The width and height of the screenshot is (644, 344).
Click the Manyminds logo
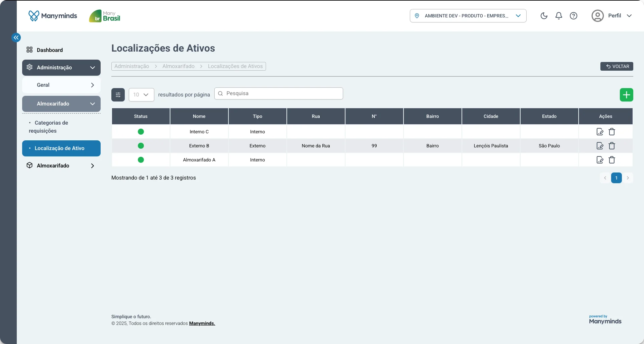(53, 16)
